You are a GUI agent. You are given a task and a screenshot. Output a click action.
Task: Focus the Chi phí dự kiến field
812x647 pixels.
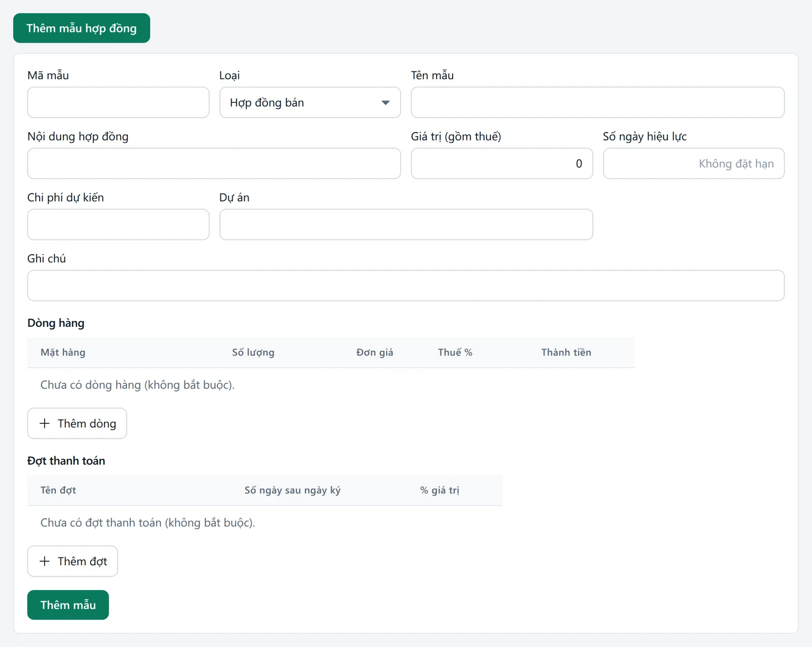[x=118, y=224]
